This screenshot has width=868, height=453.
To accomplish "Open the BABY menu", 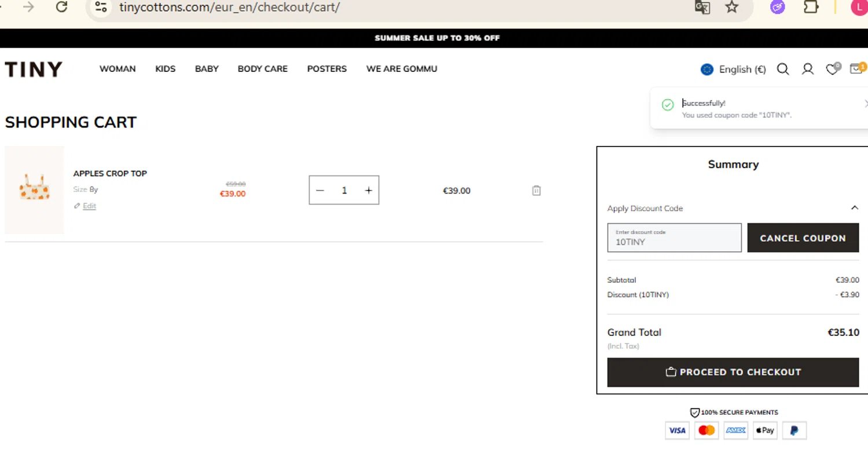I will pyautogui.click(x=207, y=69).
